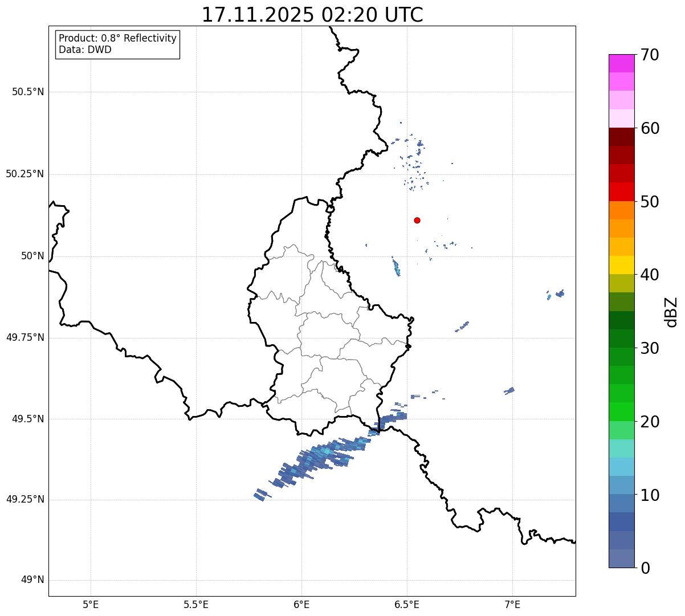This screenshot has height=616, width=685.
Task: Click the 5°E longitude tick label
Action: (x=91, y=604)
